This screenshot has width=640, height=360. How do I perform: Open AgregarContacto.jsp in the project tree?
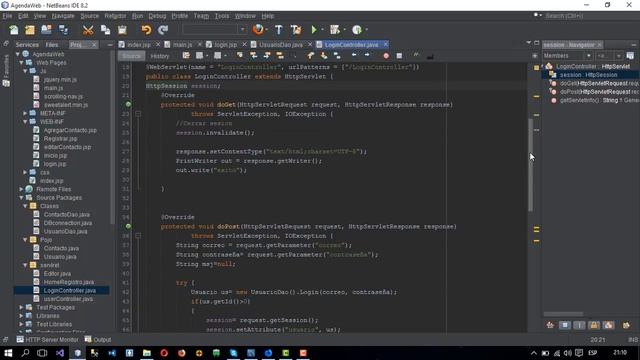(x=70, y=130)
